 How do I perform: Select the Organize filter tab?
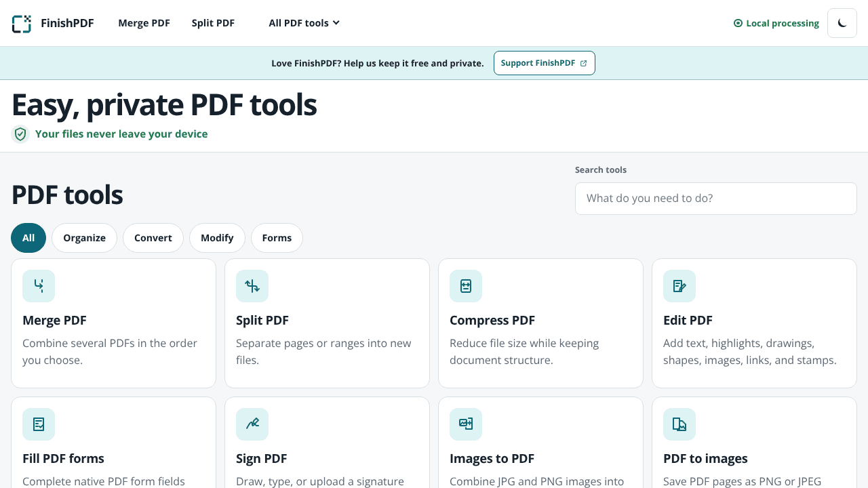[84, 238]
